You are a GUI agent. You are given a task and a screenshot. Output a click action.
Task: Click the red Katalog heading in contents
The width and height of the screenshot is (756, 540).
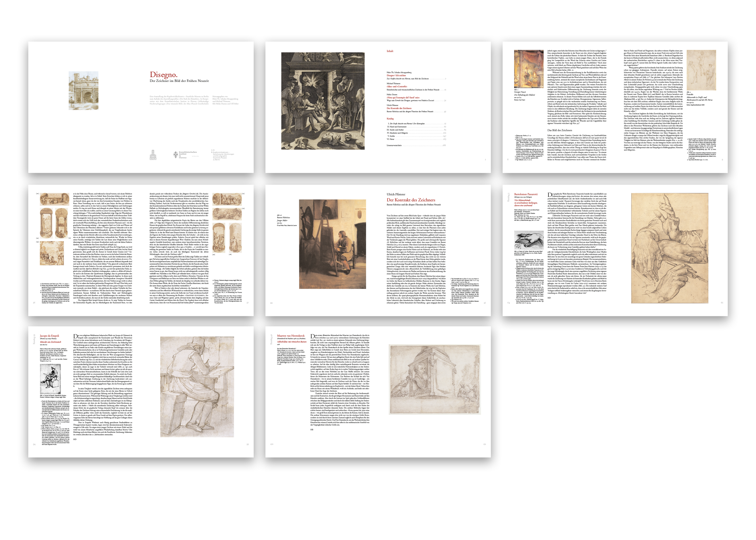tap(390, 118)
